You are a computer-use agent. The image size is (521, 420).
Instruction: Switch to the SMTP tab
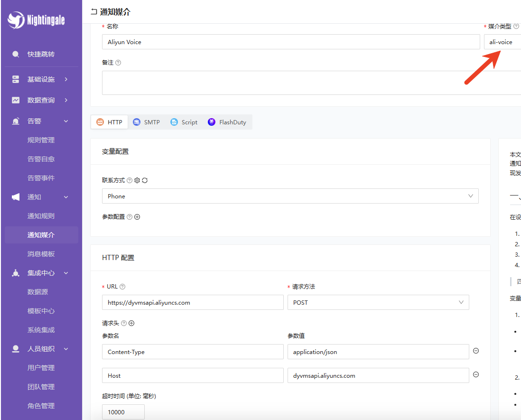[x=146, y=122]
